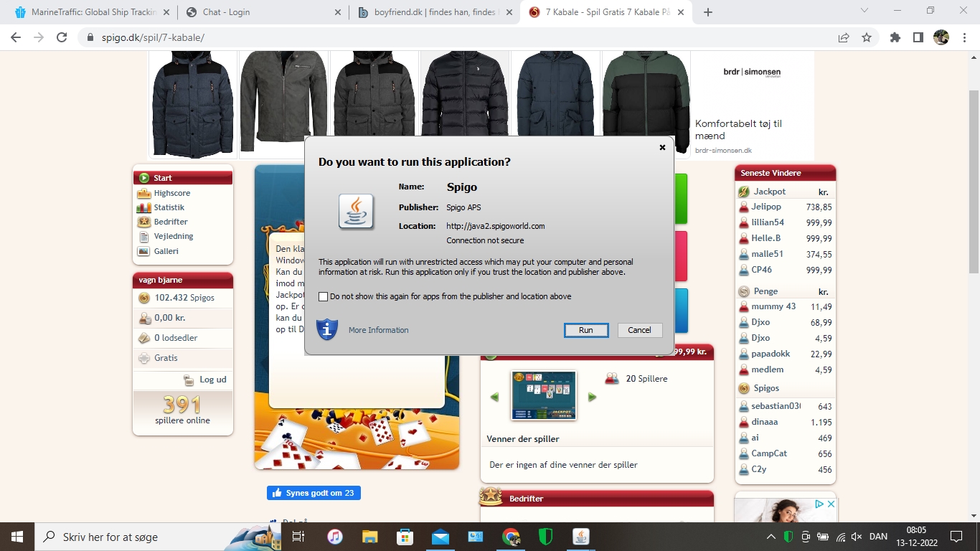Screen dimensions: 980x551
Task: Bookmark this page with star icon
Action: click(x=867, y=37)
